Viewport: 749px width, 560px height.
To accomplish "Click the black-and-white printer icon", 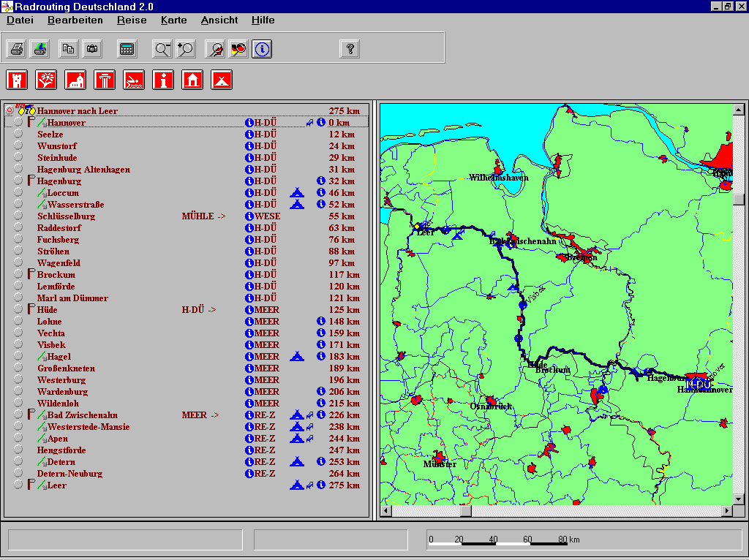I will (x=18, y=49).
